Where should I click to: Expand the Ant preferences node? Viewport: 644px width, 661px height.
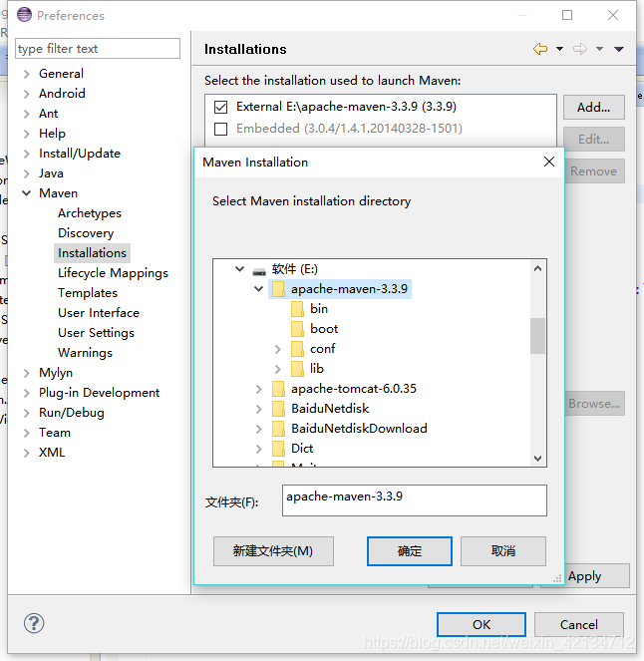[x=27, y=114]
